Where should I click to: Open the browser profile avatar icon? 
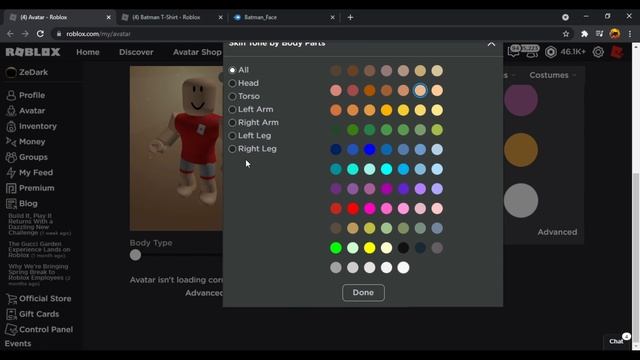click(x=615, y=34)
